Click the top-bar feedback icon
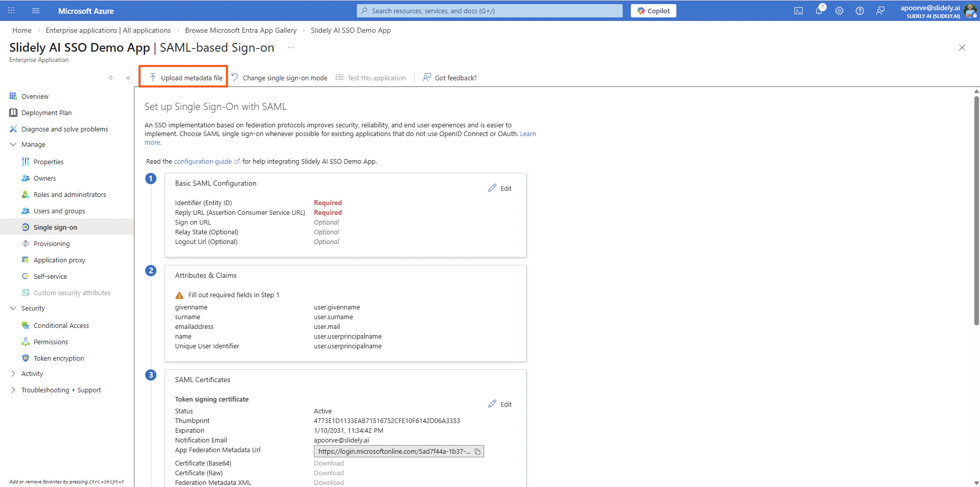Image resolution: width=980 pixels, height=487 pixels. coord(880,11)
